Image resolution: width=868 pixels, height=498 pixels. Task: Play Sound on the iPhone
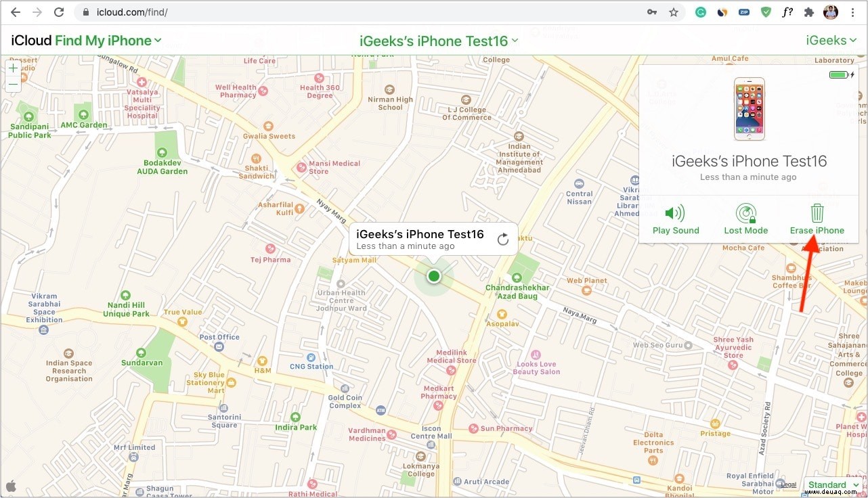tap(675, 219)
